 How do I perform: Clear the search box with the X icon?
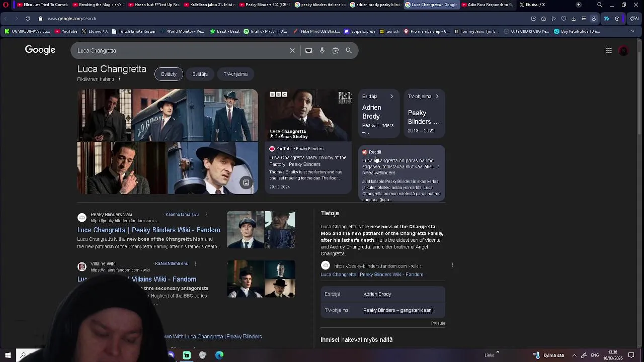(292, 50)
